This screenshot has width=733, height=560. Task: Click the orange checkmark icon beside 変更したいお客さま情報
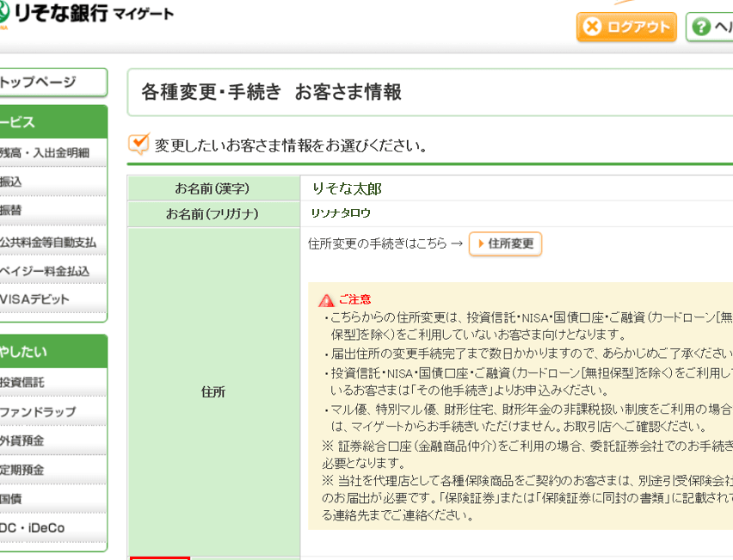tap(139, 143)
